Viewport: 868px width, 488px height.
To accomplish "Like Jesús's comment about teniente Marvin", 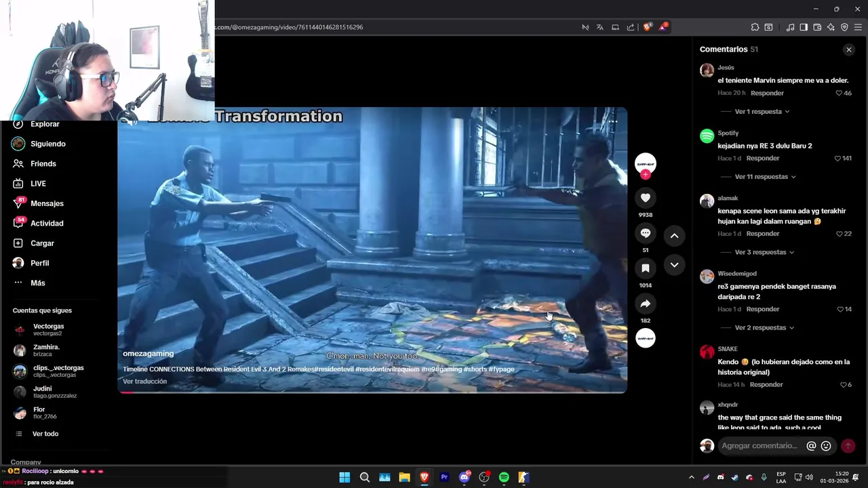I will click(x=839, y=93).
